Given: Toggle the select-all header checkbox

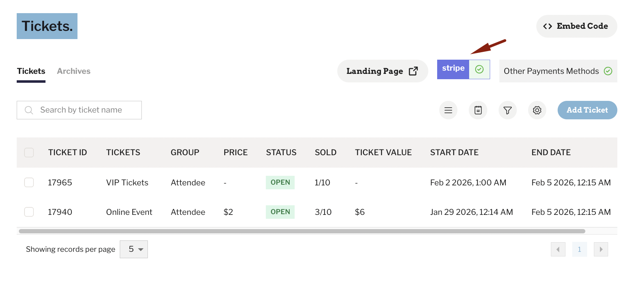Looking at the screenshot, I should point(29,152).
